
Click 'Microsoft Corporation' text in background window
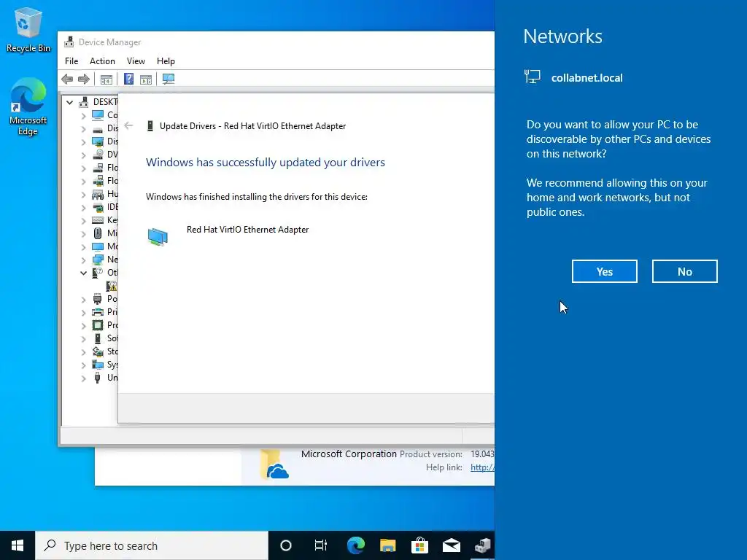(x=349, y=454)
